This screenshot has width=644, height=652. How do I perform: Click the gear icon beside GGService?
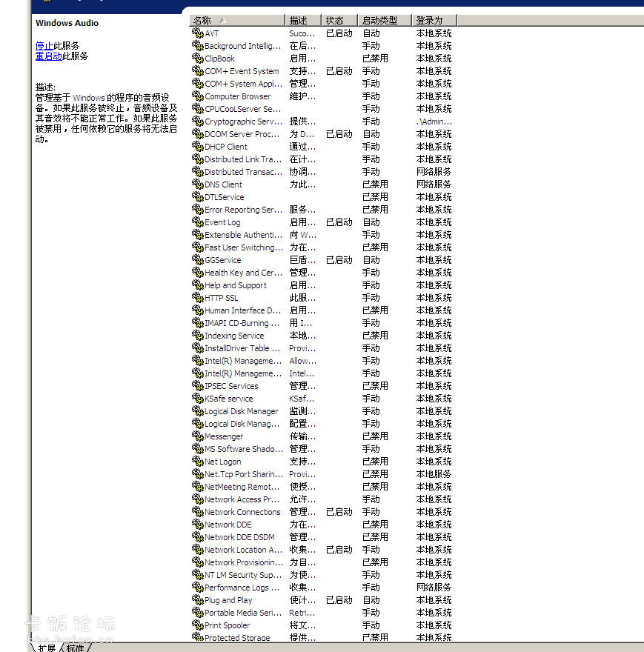(198, 260)
